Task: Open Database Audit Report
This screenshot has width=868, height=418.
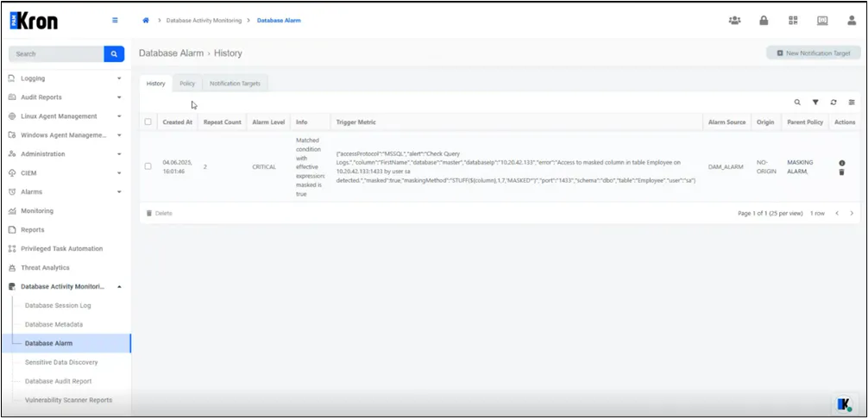Action: point(58,381)
